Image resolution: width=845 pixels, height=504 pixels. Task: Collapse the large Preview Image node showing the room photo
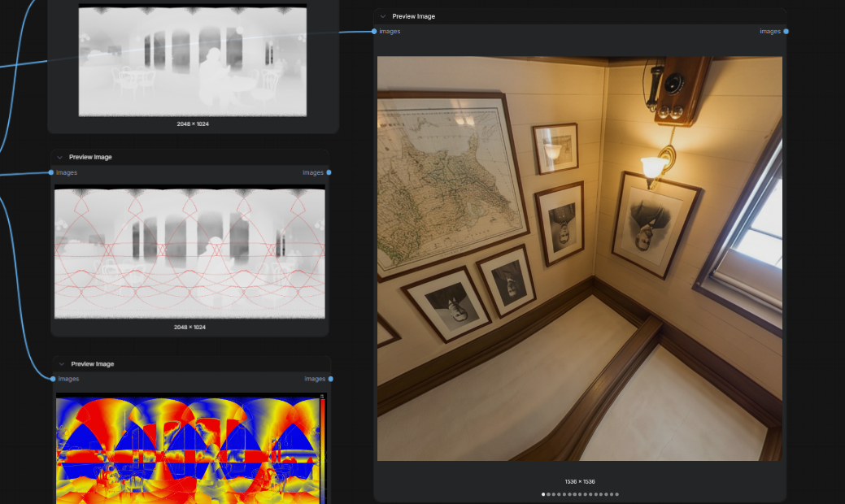[x=382, y=17]
